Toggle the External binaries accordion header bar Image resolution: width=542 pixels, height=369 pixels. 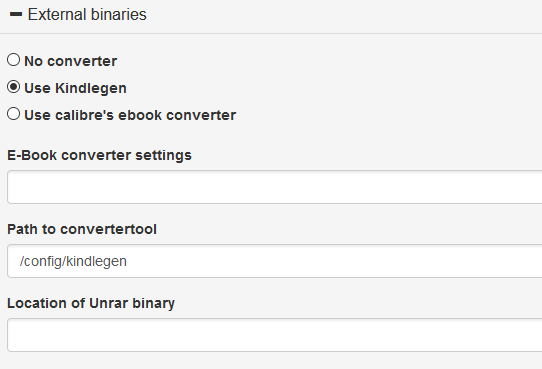click(271, 17)
